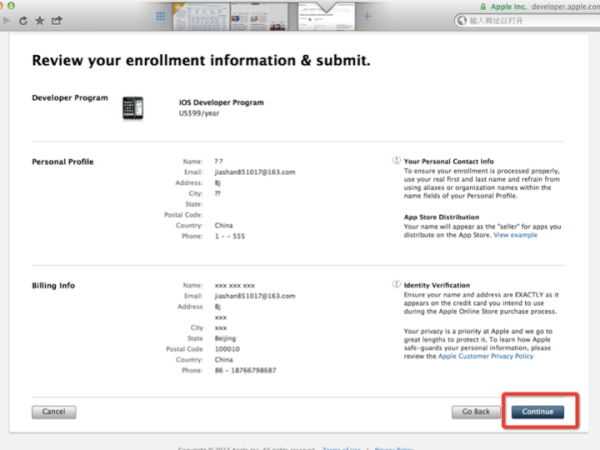Click globe icon in address field
The image size is (600, 450).
(462, 20)
